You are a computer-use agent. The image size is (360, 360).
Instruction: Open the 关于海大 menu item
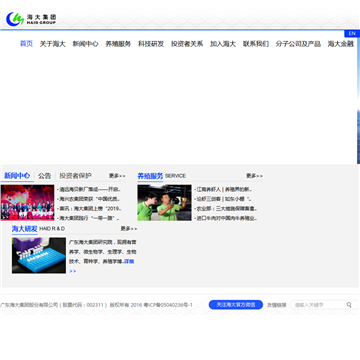[x=53, y=44]
